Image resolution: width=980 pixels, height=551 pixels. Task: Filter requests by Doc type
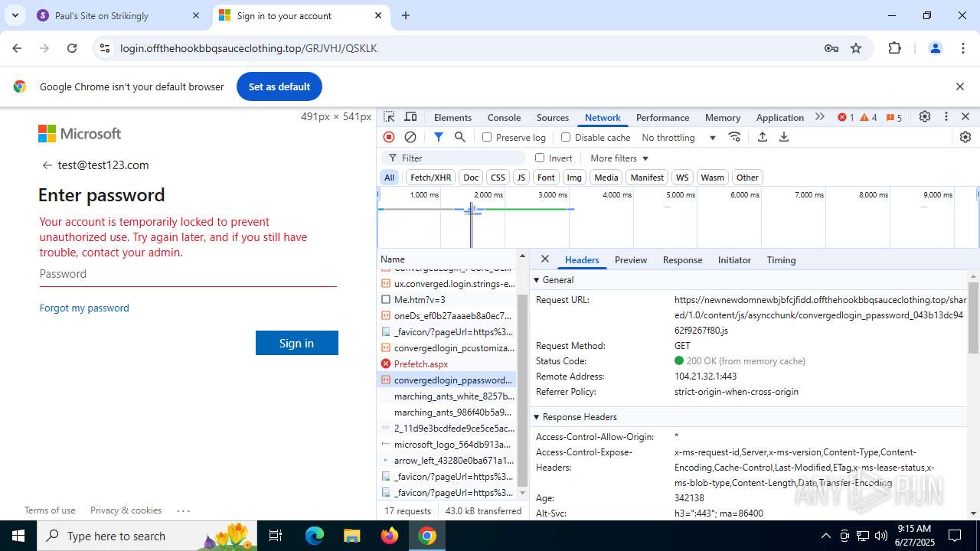[471, 178]
